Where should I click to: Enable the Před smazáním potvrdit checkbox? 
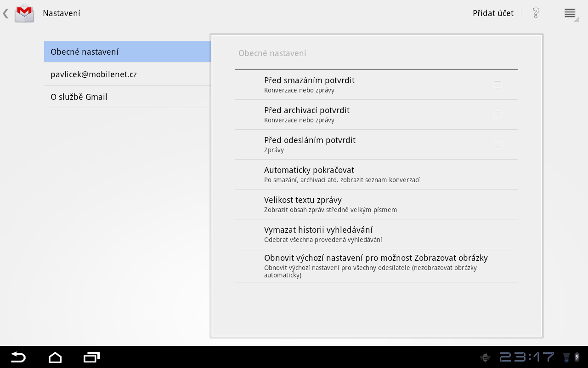(497, 85)
